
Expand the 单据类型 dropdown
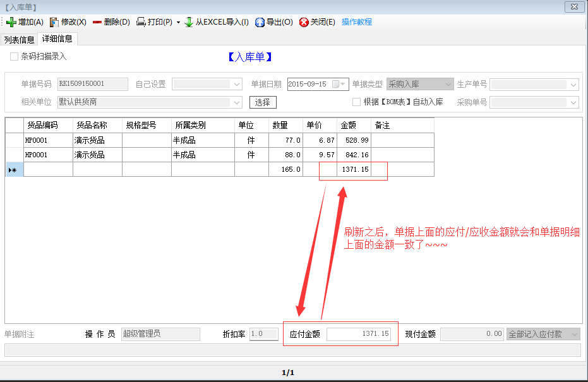tap(448, 84)
